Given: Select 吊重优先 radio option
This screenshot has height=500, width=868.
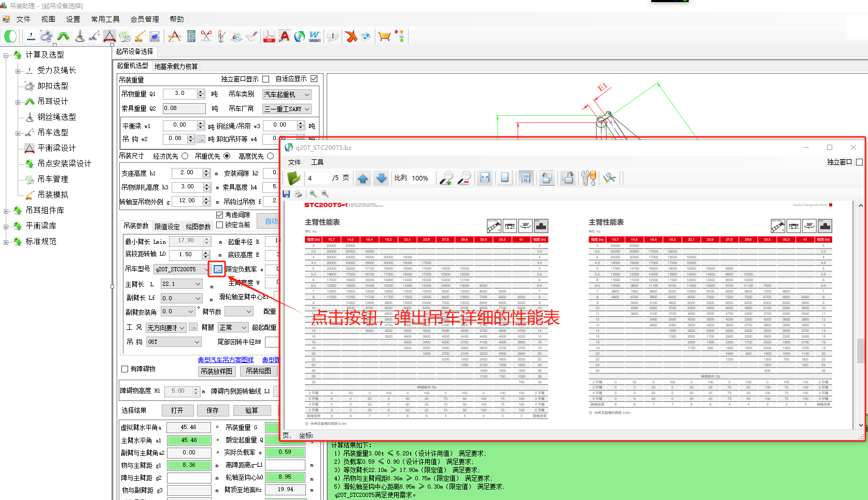Looking at the screenshot, I should (x=227, y=156).
